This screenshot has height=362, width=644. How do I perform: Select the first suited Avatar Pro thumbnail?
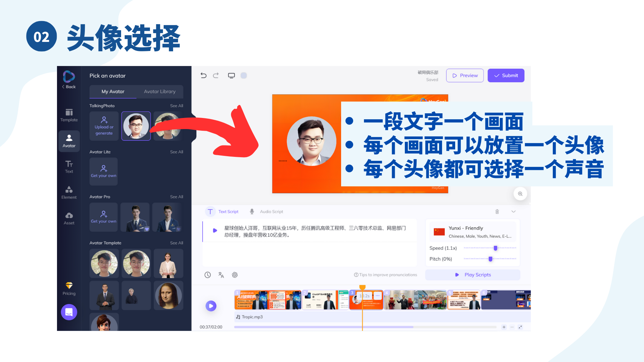(135, 217)
